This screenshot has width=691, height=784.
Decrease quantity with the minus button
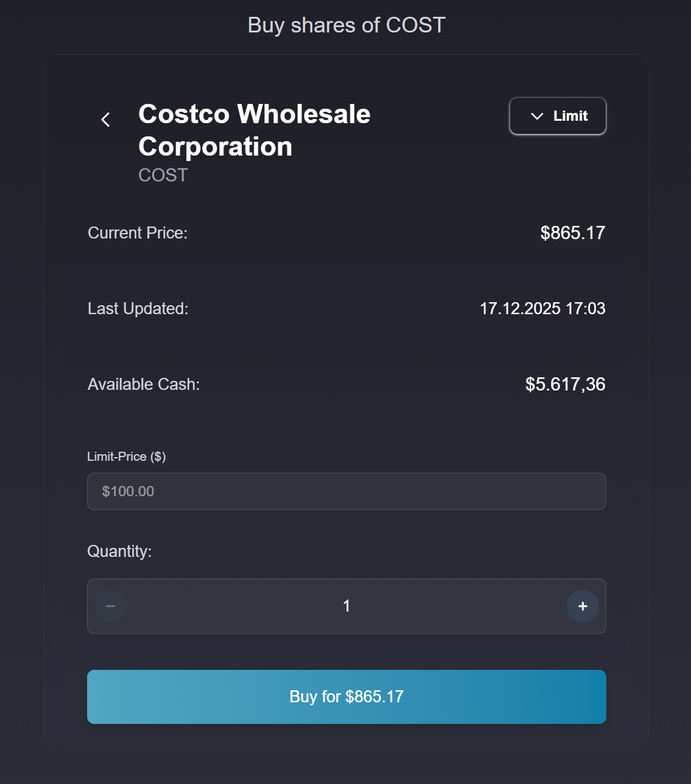111,606
